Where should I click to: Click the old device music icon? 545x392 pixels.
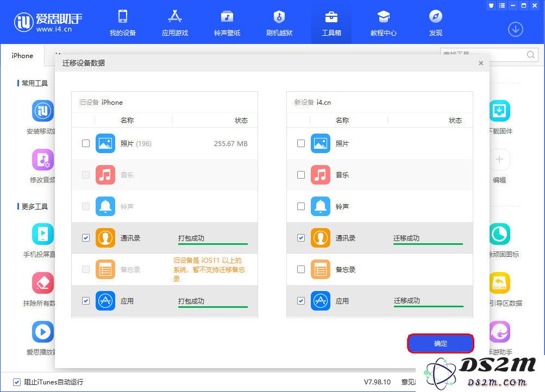[105, 175]
